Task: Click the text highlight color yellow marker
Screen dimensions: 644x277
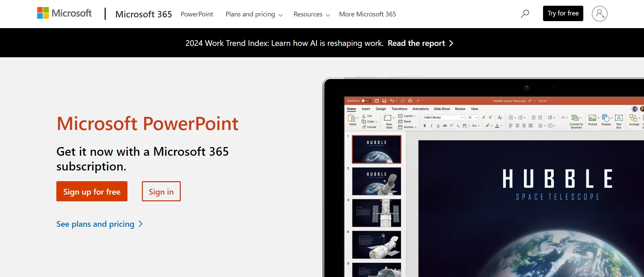Action: pos(487,126)
